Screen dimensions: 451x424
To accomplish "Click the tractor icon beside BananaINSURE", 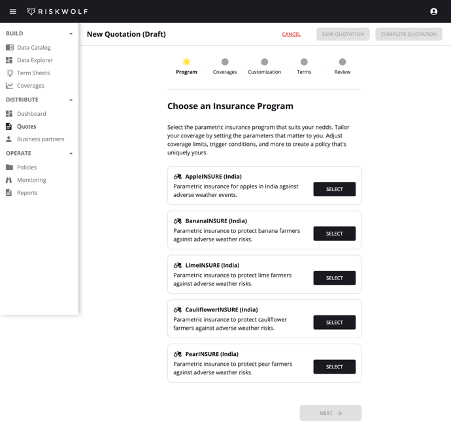I will coord(178,221).
